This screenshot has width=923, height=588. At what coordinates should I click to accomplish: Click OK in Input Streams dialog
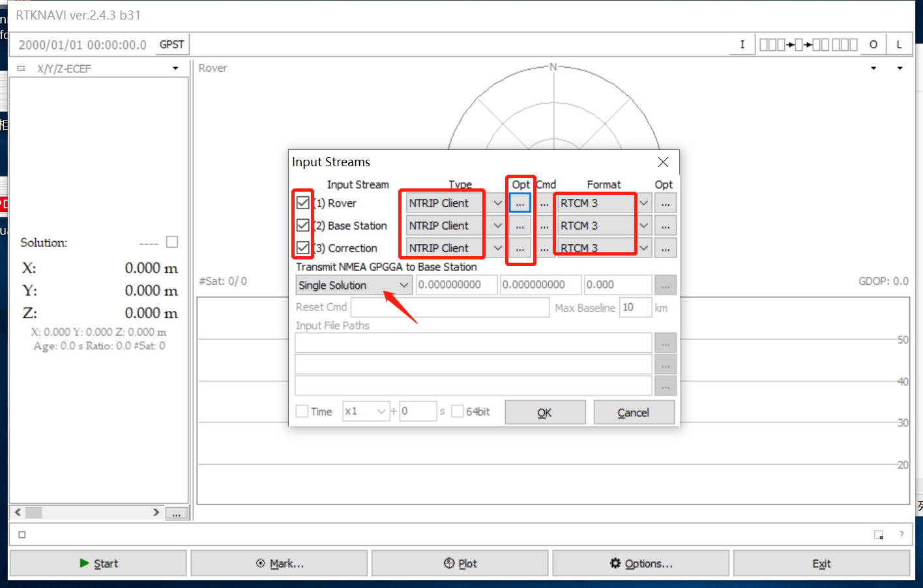[545, 412]
